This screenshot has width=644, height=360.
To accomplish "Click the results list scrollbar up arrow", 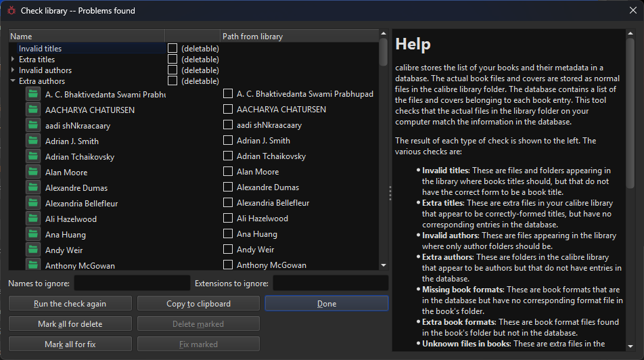I will [384, 33].
